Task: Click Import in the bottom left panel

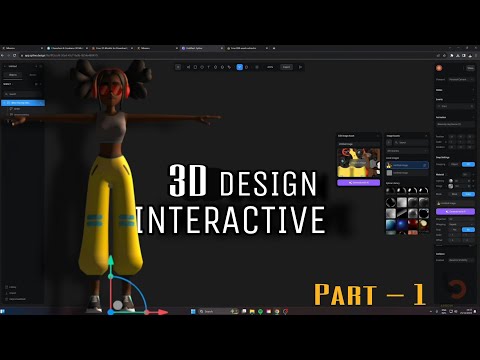Action: tap(11, 293)
